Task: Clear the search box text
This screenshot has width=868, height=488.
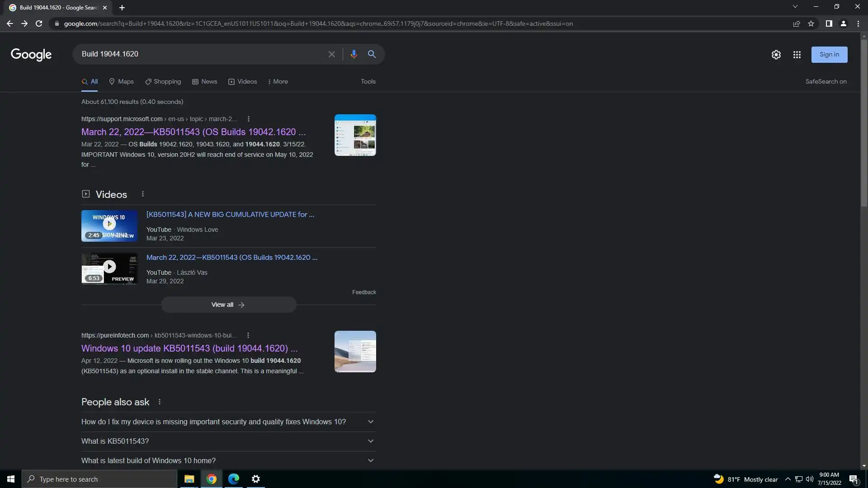Action: click(331, 54)
